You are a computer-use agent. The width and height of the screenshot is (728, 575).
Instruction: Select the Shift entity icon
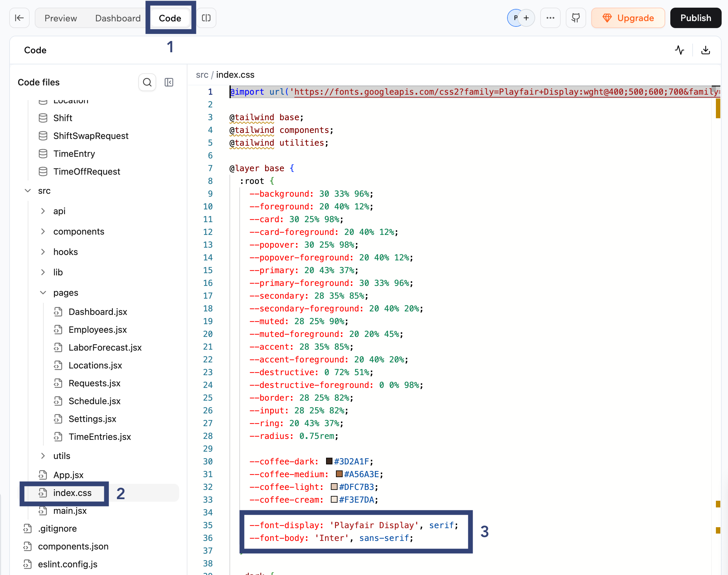coord(43,118)
